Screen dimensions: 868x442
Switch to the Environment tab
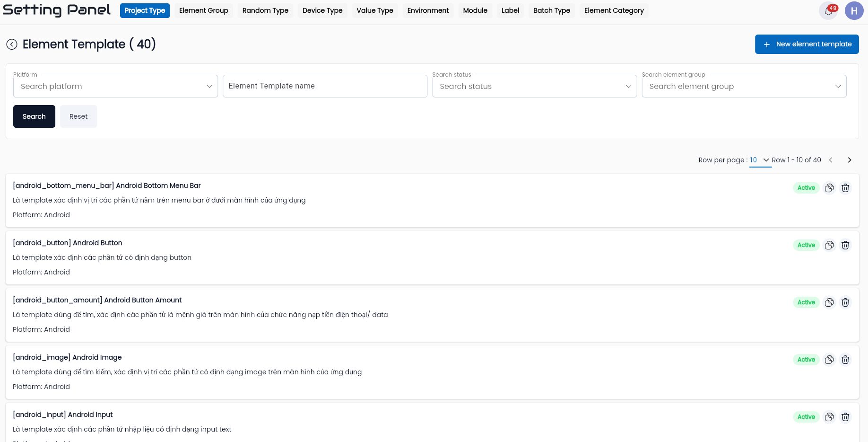428,10
